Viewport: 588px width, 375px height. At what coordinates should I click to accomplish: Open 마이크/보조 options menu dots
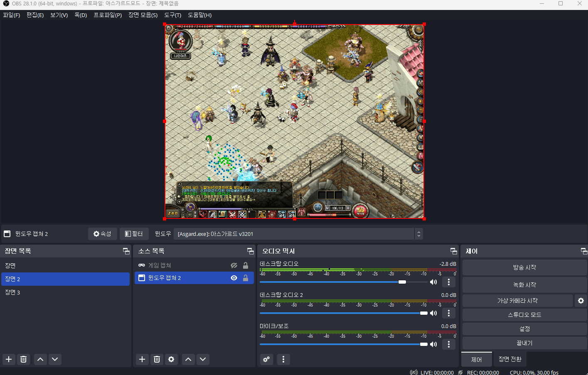tap(449, 344)
